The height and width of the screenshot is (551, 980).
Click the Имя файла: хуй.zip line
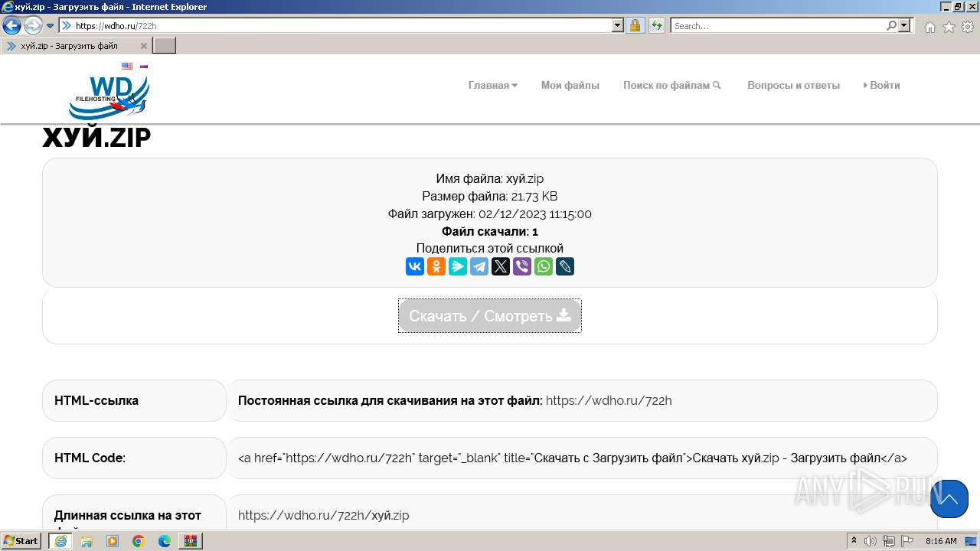click(490, 179)
